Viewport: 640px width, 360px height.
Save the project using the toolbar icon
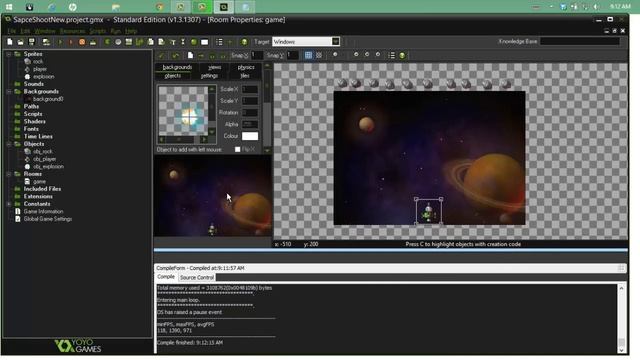point(31,42)
